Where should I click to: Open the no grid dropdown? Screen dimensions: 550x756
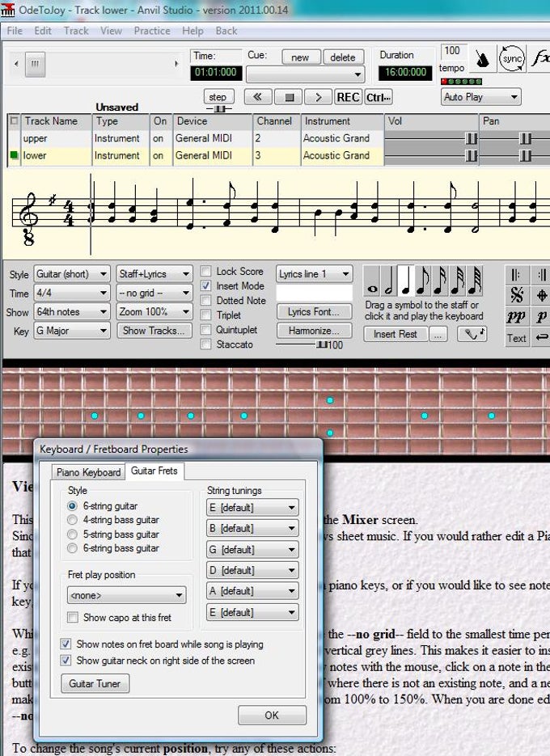click(154, 293)
